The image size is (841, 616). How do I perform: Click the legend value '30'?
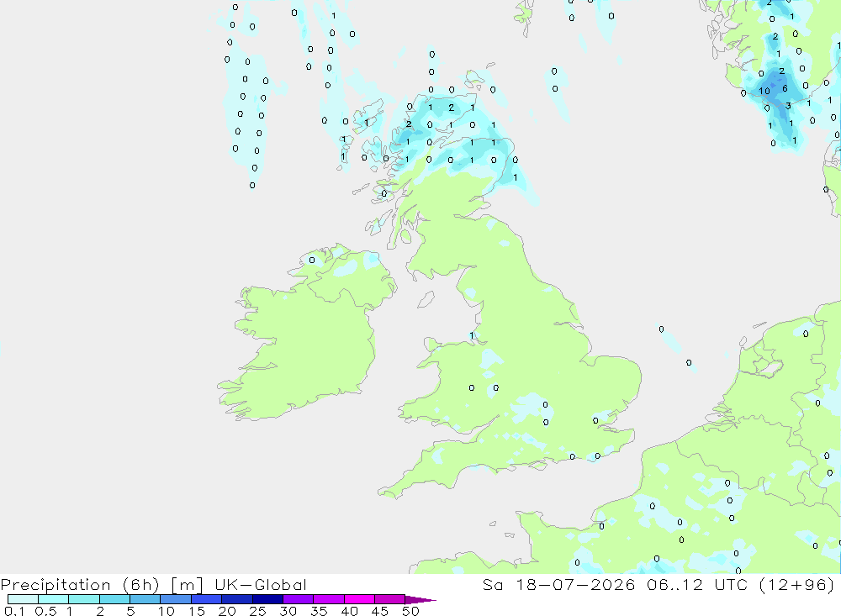(288, 611)
